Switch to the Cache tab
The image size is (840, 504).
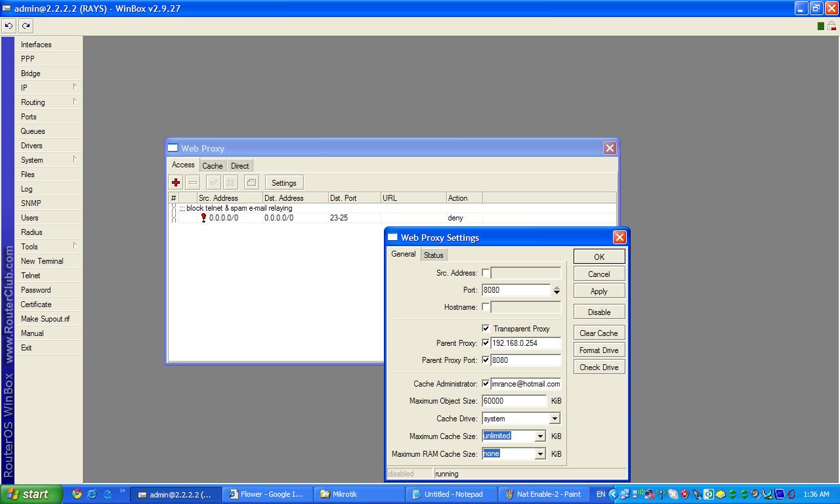tap(212, 165)
